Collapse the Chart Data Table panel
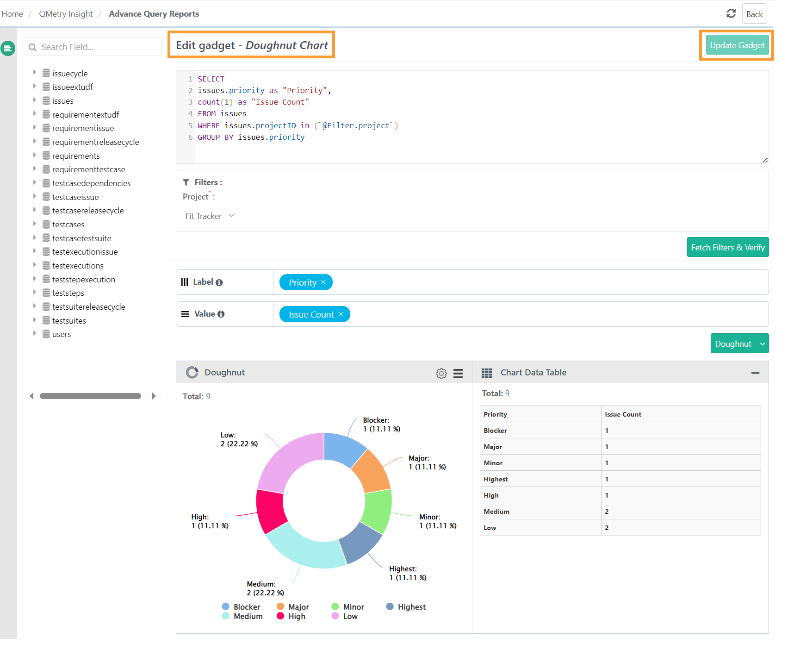The image size is (812, 655). (756, 372)
